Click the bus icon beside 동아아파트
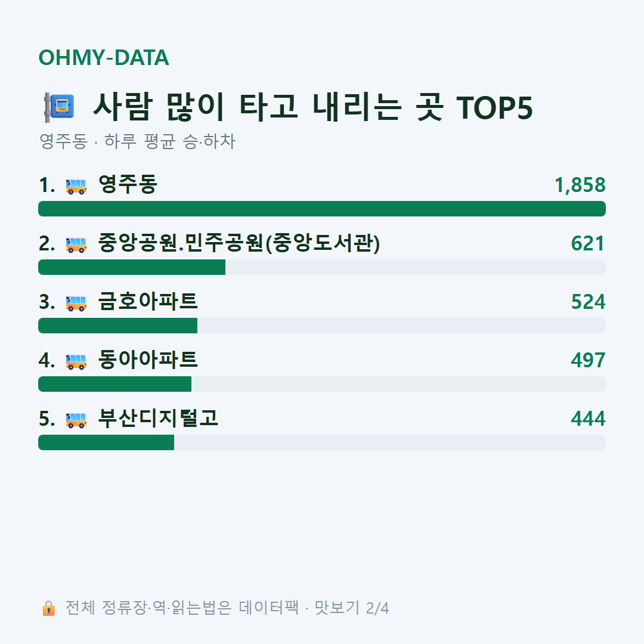Viewport: 644px width, 644px height. click(x=76, y=361)
